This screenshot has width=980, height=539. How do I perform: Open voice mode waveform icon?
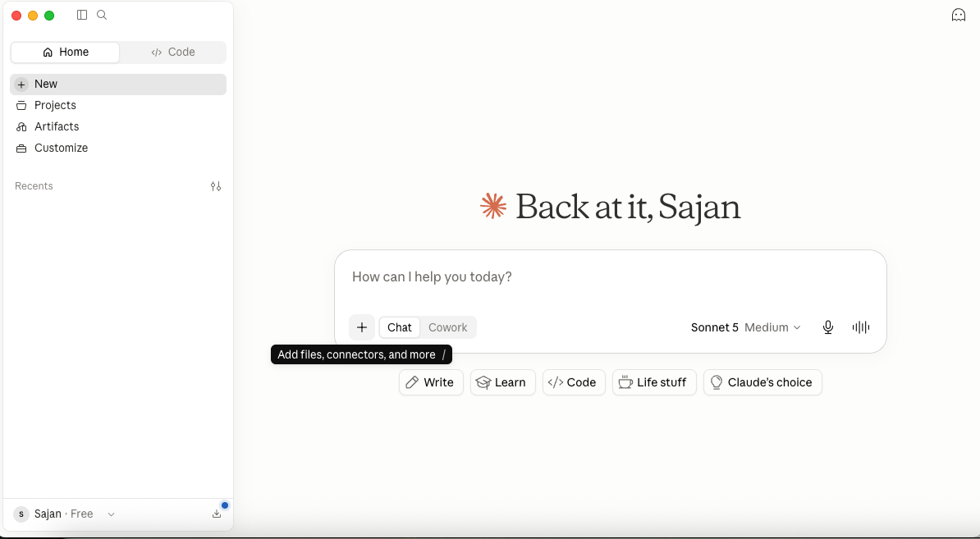[861, 327]
